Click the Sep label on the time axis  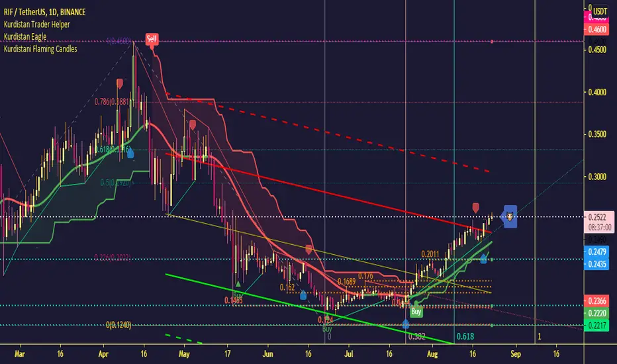pyautogui.click(x=516, y=354)
